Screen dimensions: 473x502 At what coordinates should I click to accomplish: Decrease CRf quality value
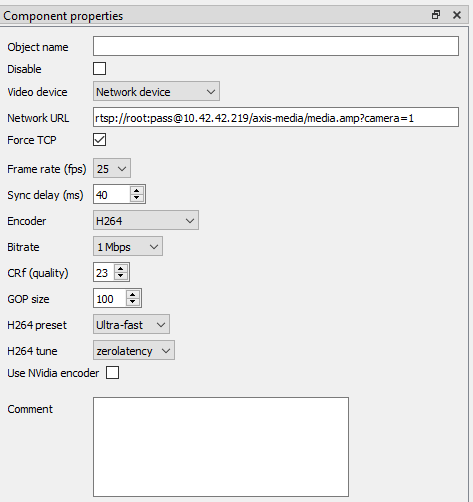click(121, 276)
